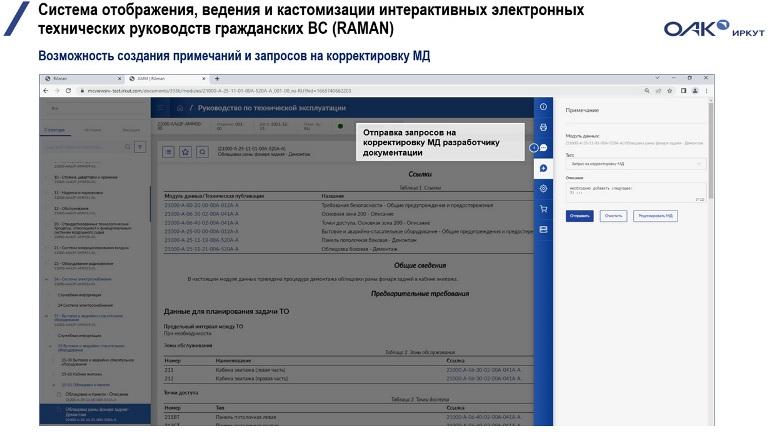Open the tab search chevron in title bar
This screenshot has height=432, width=768.
point(657,78)
